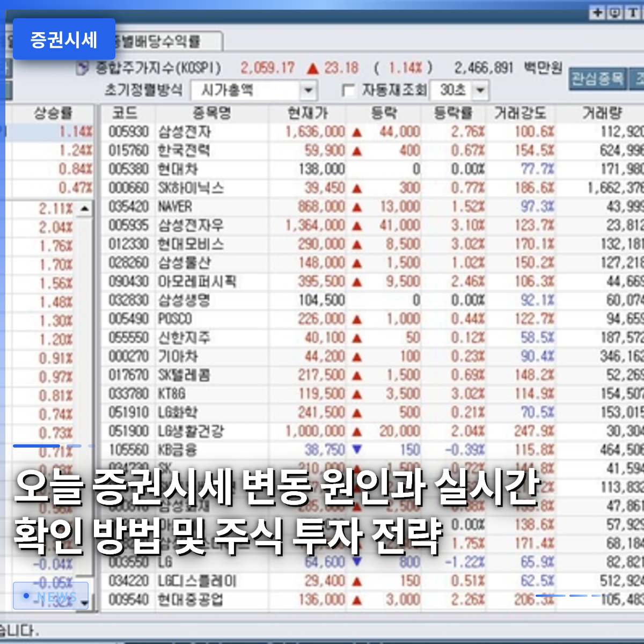Click the stock code 105560
Image resolution: width=644 pixels, height=644 pixels.
129,450
